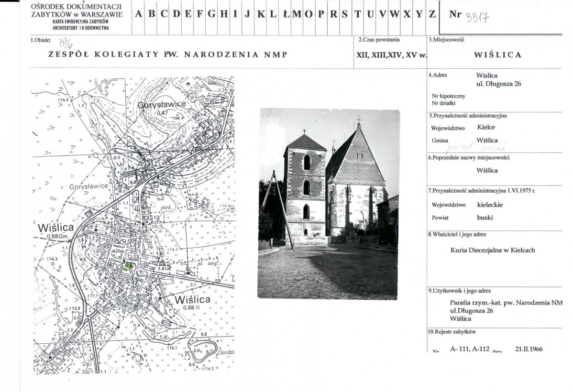Select letter K in alphabet index
The image size is (573, 392).
(x=261, y=14)
